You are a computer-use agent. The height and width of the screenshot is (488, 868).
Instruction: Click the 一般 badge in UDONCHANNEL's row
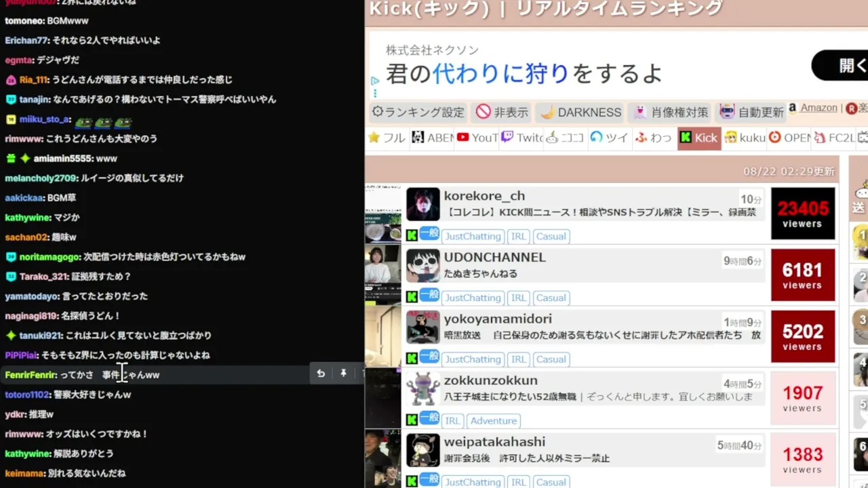point(429,295)
